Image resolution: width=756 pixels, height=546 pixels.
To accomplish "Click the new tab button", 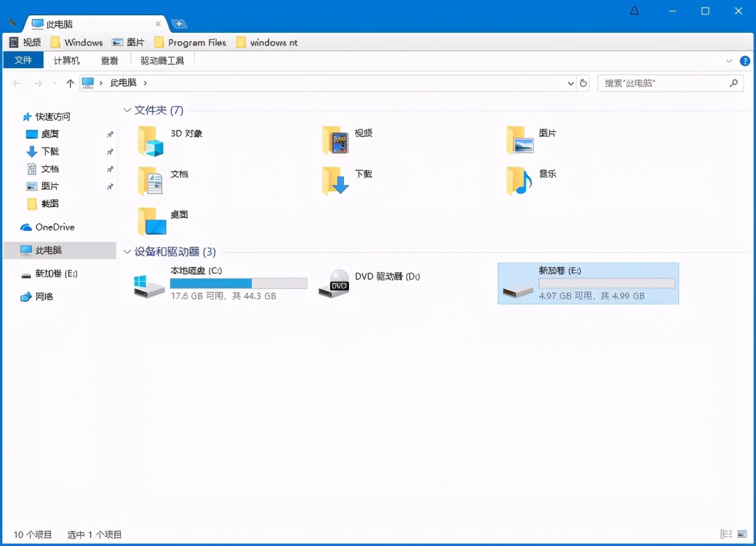I will [179, 24].
